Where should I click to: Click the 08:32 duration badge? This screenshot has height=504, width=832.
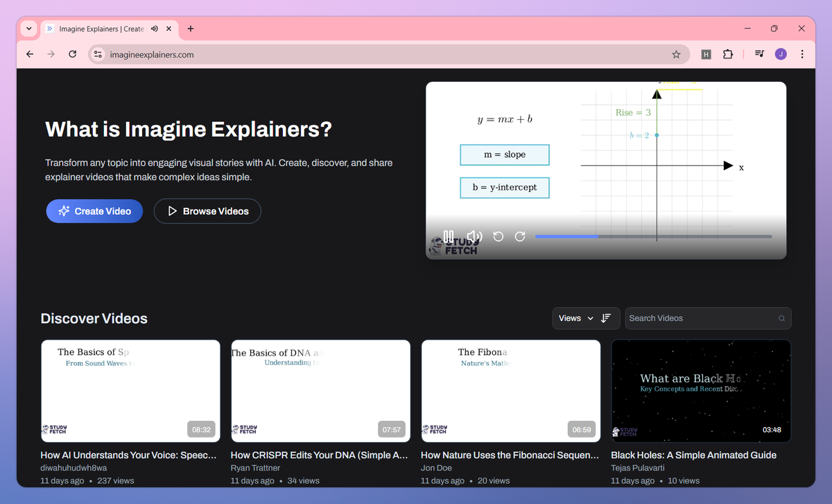[x=201, y=430]
